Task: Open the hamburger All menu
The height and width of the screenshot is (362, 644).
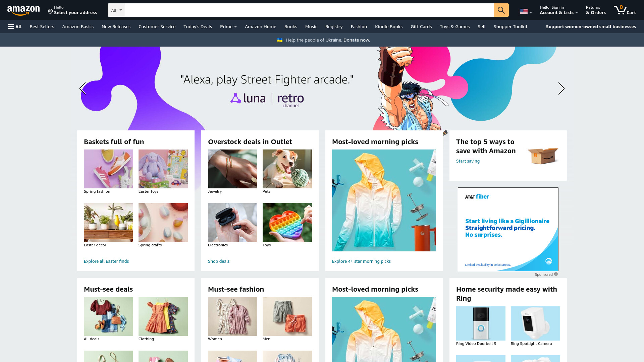Action: coord(15,26)
